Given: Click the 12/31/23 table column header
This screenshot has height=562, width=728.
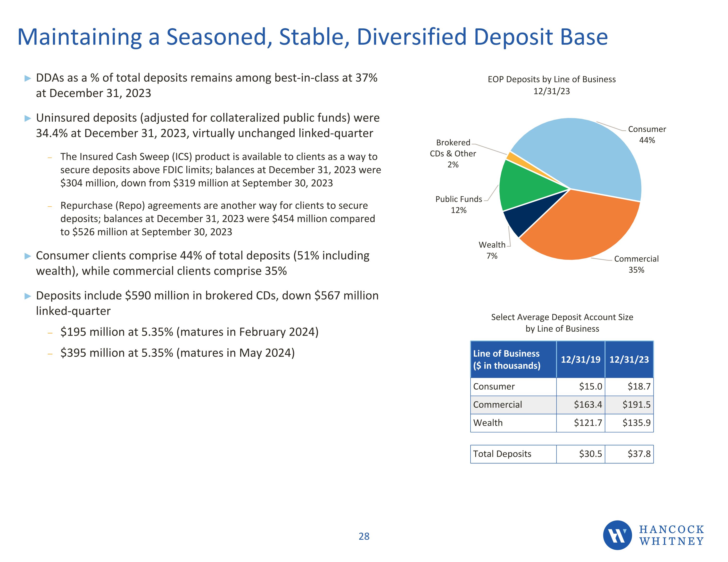Looking at the screenshot, I should point(629,359).
